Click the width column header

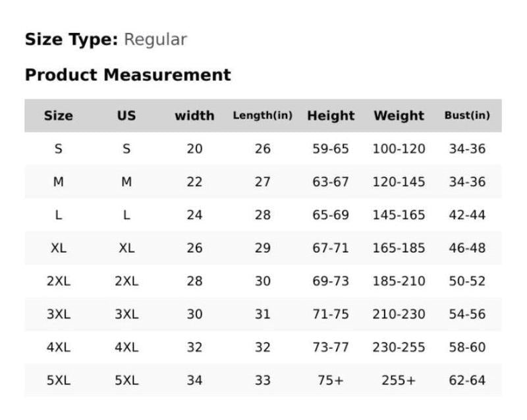[194, 116]
